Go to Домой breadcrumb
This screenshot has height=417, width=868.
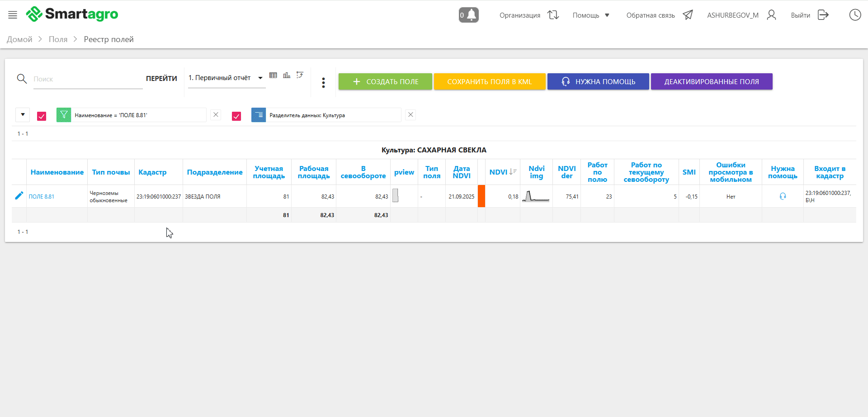[x=19, y=39]
